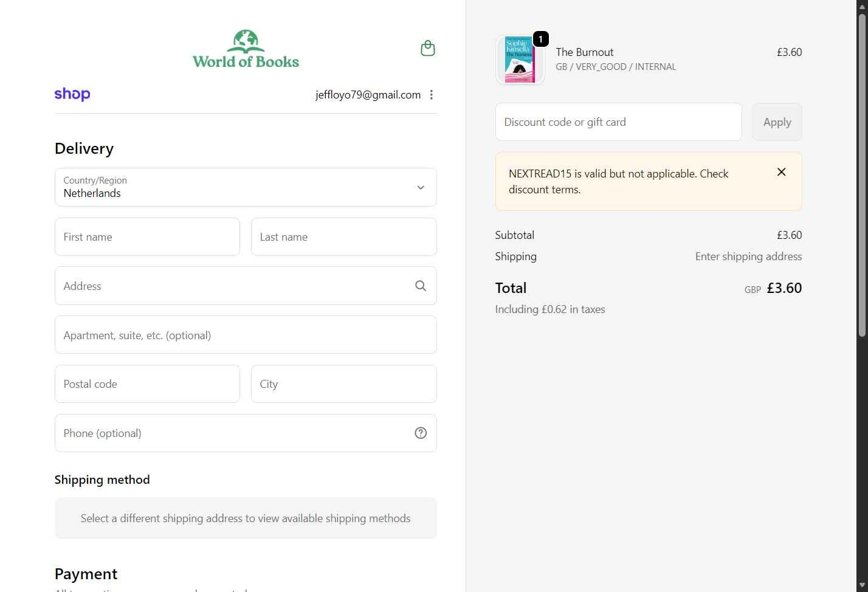The height and width of the screenshot is (592, 868).
Task: Click the Postal code field
Action: pos(147,384)
